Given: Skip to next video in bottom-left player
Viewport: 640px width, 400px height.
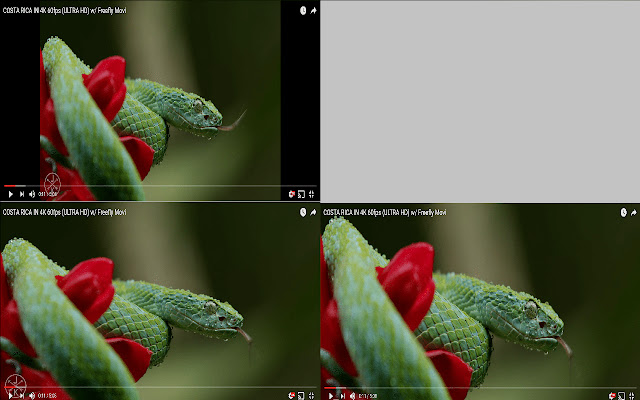Looking at the screenshot, I should click(22, 396).
